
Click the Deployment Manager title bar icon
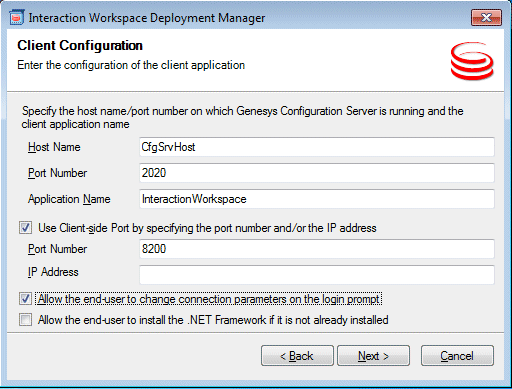pos(17,17)
